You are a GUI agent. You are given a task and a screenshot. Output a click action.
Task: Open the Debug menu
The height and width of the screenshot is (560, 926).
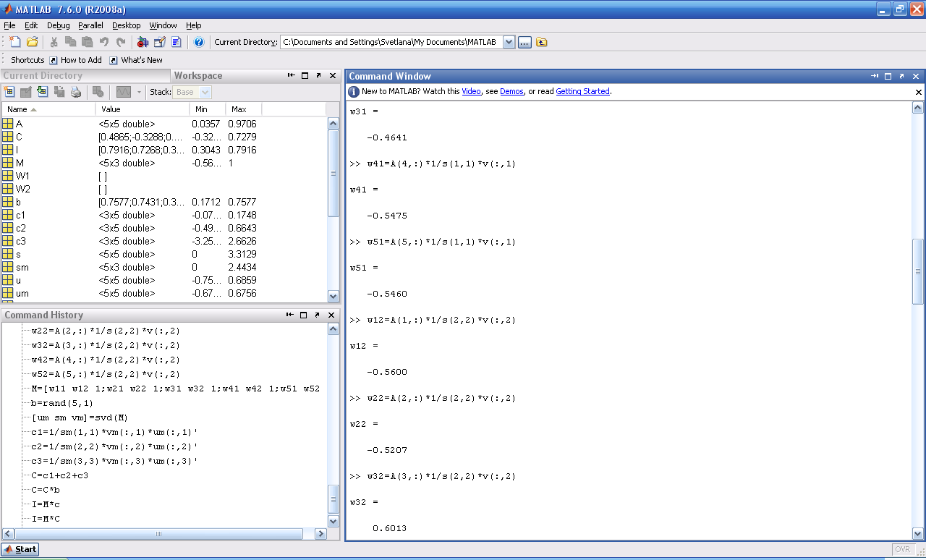[59, 25]
